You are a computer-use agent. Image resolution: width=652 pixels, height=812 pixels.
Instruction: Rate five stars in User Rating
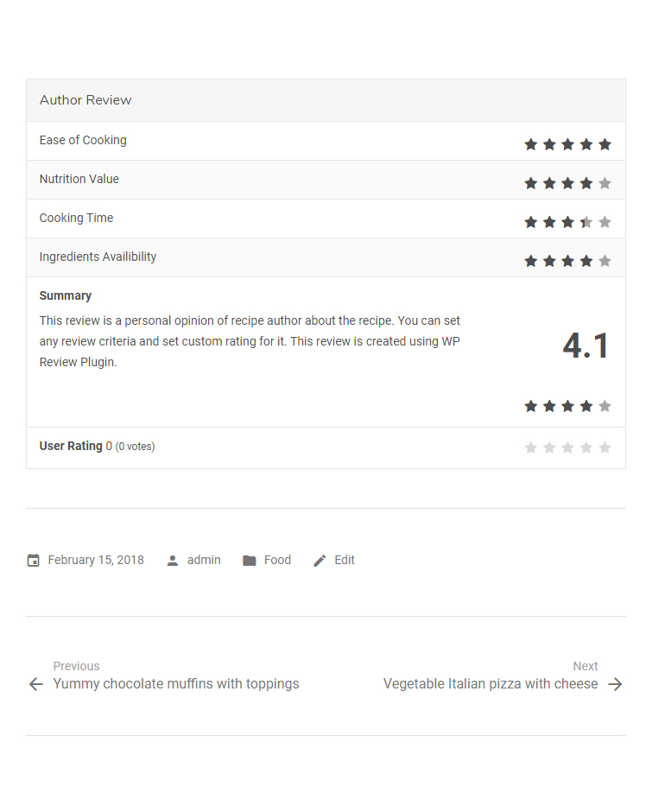click(605, 447)
